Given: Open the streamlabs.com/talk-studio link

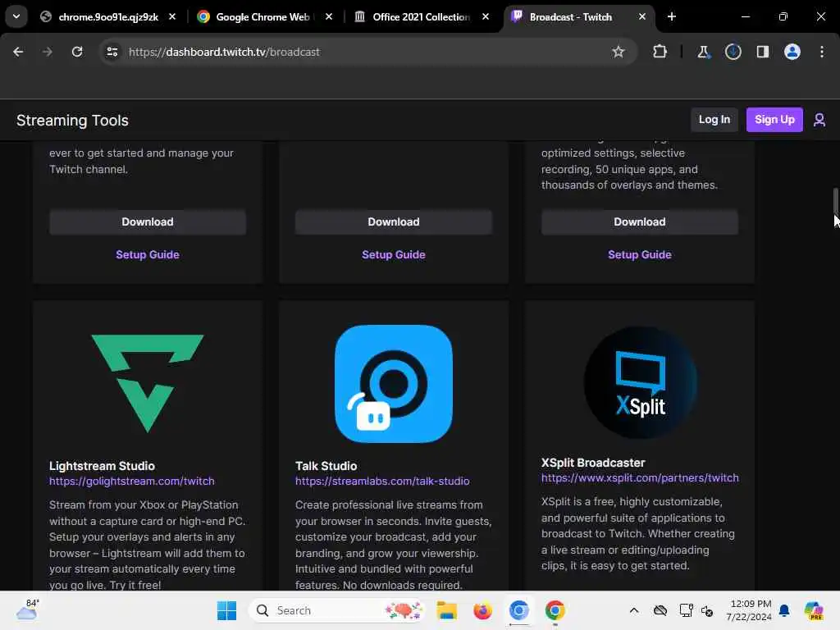Looking at the screenshot, I should click(x=382, y=481).
